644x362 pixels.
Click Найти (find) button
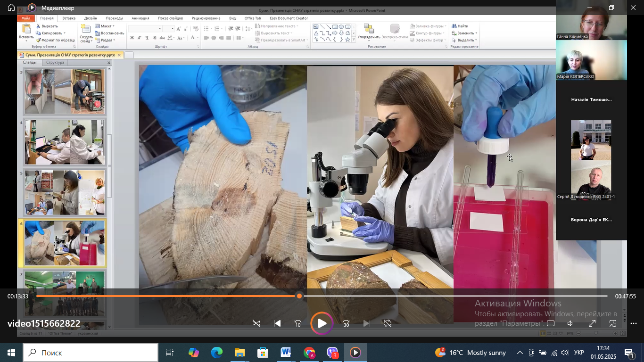point(460,26)
